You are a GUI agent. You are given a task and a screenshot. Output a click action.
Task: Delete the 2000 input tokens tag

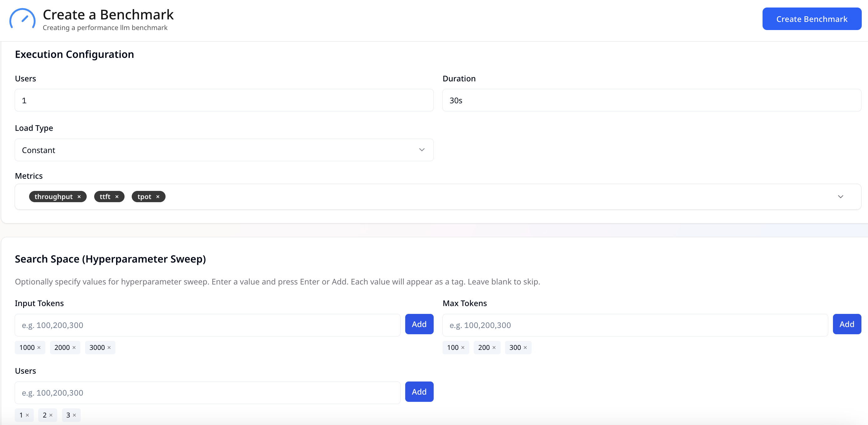tap(74, 347)
